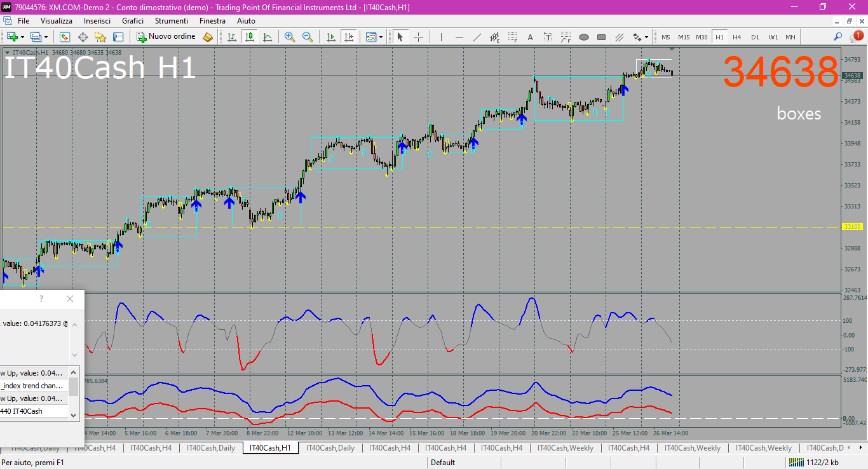This screenshot has height=469, width=868.
Task: Switch chart to Line chart type
Action: [x=268, y=37]
